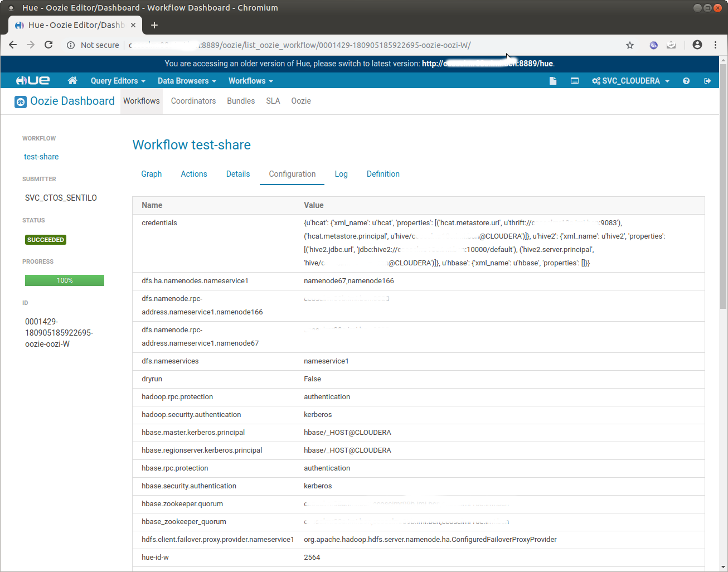
Task: Open the documents icon in the top bar
Action: click(552, 81)
